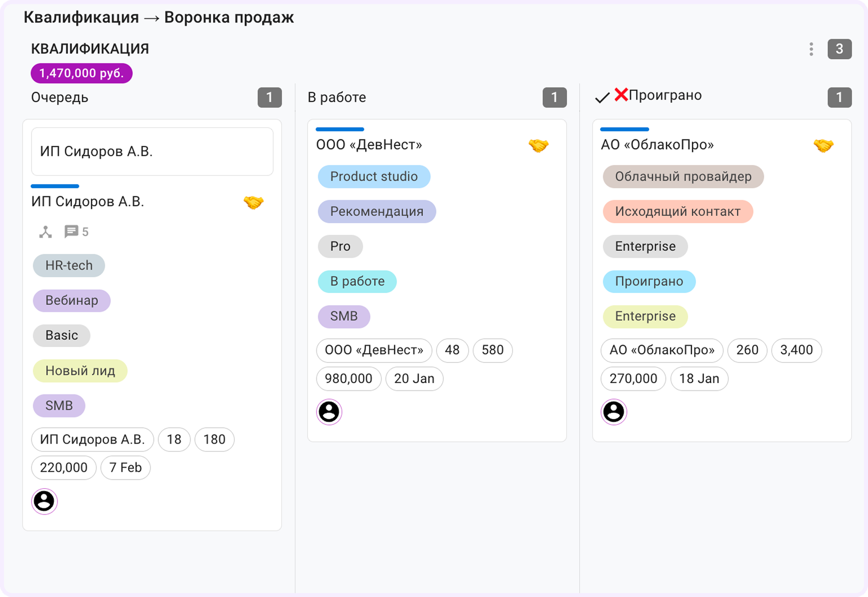The height and width of the screenshot is (597, 868).
Task: Click the handshake icon on АО «ОблакоПро» card
Action: pyautogui.click(x=824, y=146)
